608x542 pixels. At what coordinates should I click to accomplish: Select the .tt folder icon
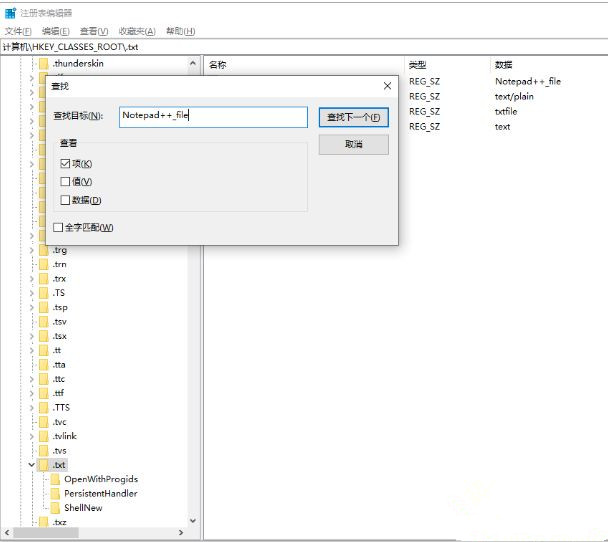(x=44, y=350)
